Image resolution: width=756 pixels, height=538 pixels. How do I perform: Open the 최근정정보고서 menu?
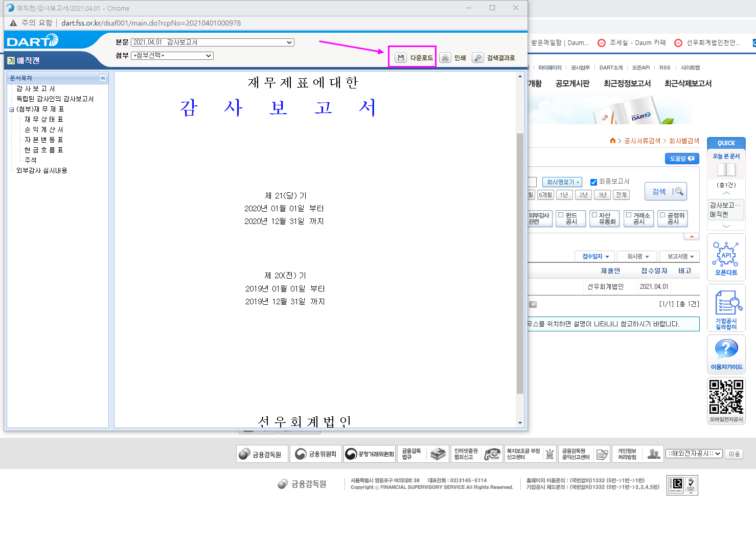point(627,83)
